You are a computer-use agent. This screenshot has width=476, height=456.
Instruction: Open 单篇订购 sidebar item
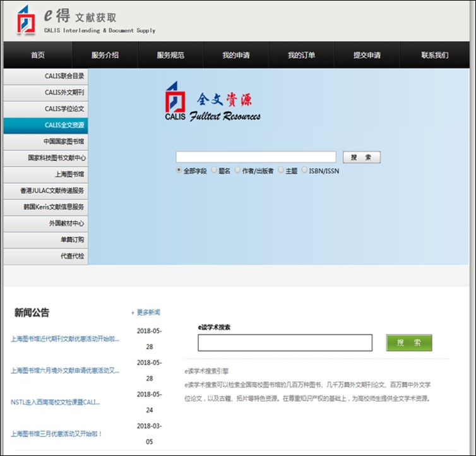(x=46, y=240)
